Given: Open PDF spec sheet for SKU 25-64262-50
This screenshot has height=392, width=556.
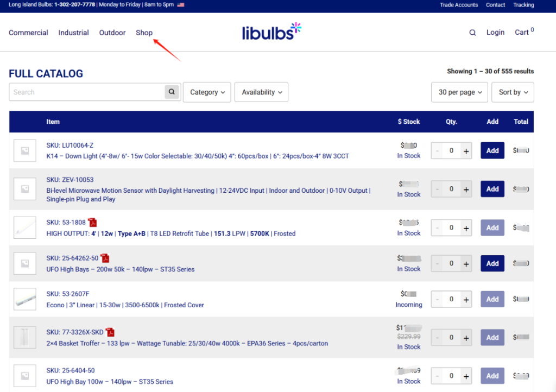Looking at the screenshot, I should tap(105, 258).
